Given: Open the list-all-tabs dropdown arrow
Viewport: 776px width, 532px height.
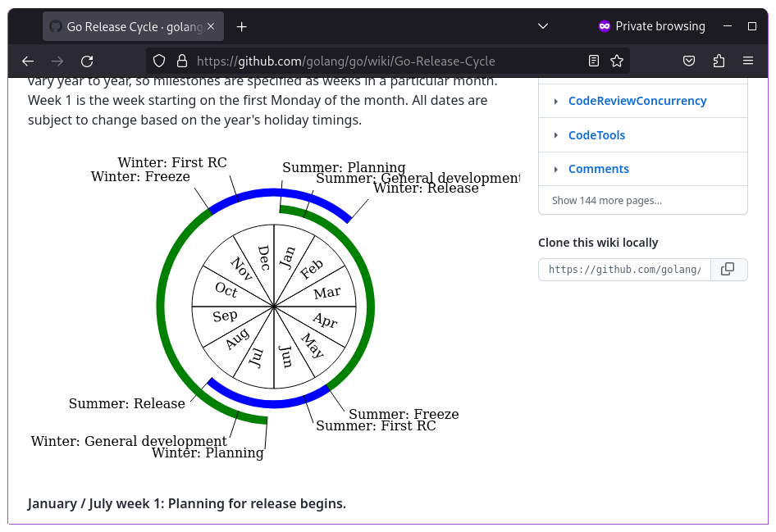Looking at the screenshot, I should point(542,25).
